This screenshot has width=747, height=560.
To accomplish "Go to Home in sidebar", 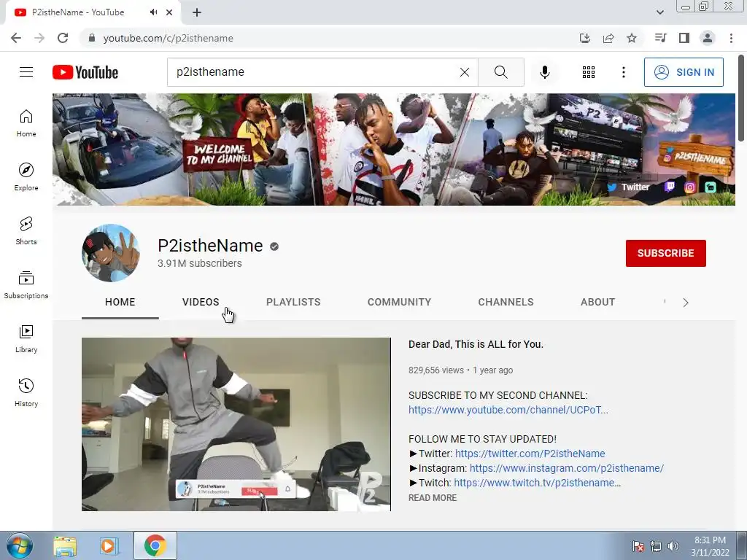I will click(26, 123).
